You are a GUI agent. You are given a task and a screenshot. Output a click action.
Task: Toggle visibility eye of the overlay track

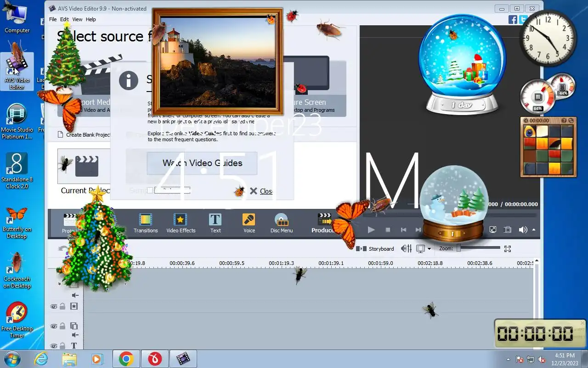(x=54, y=326)
